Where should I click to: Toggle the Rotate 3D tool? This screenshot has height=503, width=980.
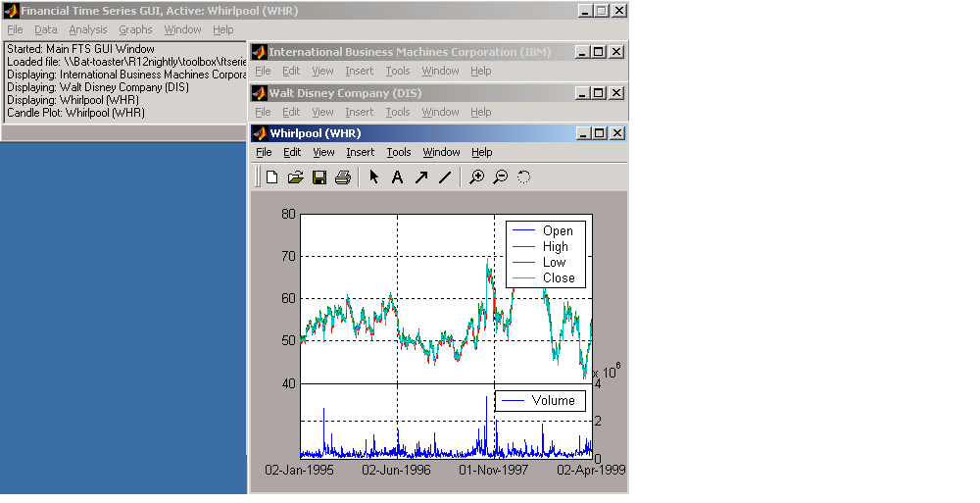pos(523,177)
